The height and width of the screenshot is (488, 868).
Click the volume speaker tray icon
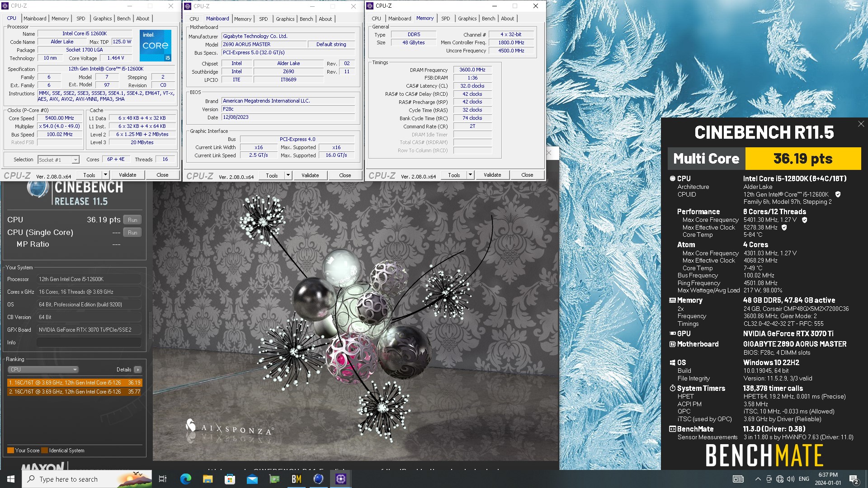pyautogui.click(x=791, y=479)
